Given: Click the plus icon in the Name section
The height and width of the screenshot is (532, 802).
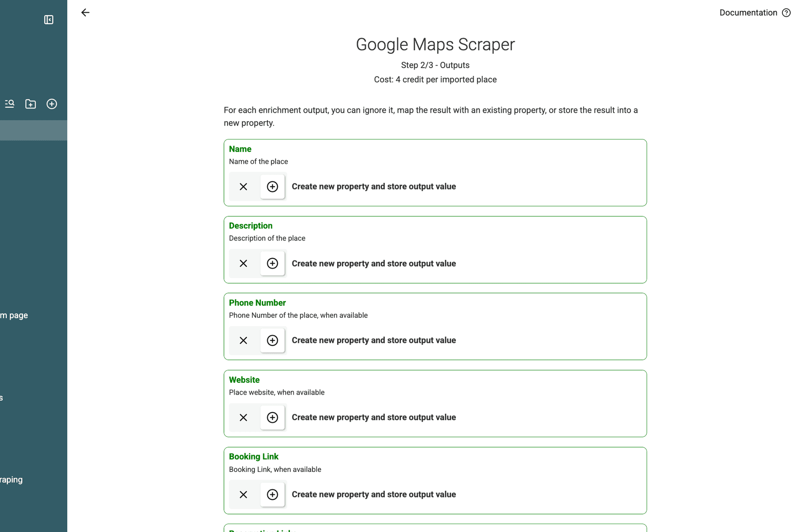Looking at the screenshot, I should 272,187.
